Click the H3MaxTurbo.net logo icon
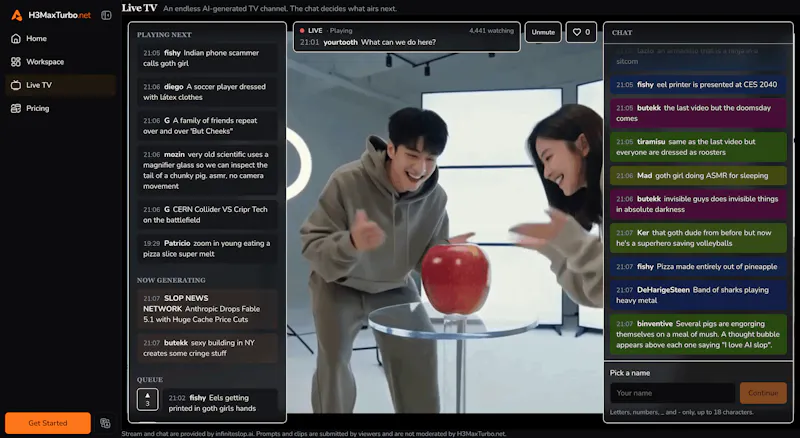800x438 pixels. 17,15
